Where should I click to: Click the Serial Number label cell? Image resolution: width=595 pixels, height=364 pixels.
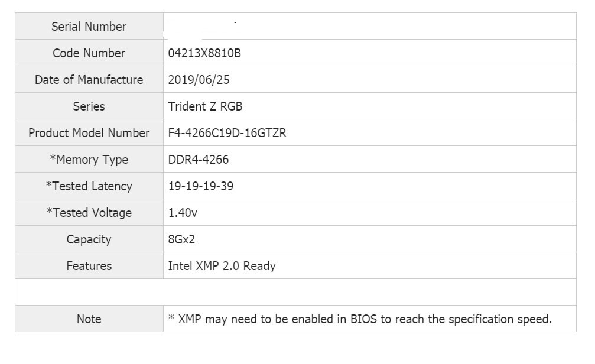tap(89, 27)
